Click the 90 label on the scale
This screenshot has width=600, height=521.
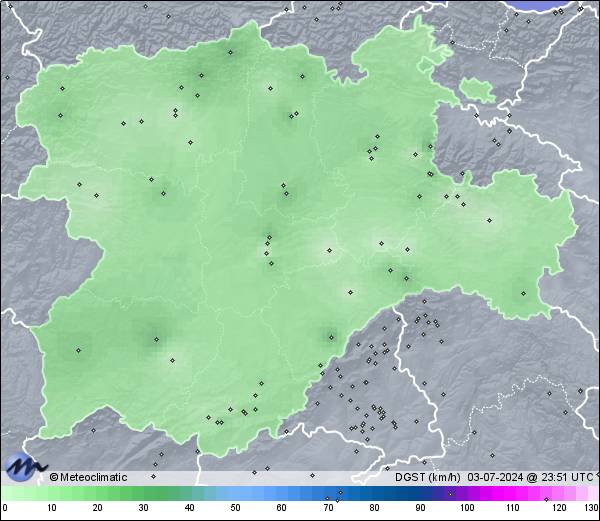click(420, 508)
